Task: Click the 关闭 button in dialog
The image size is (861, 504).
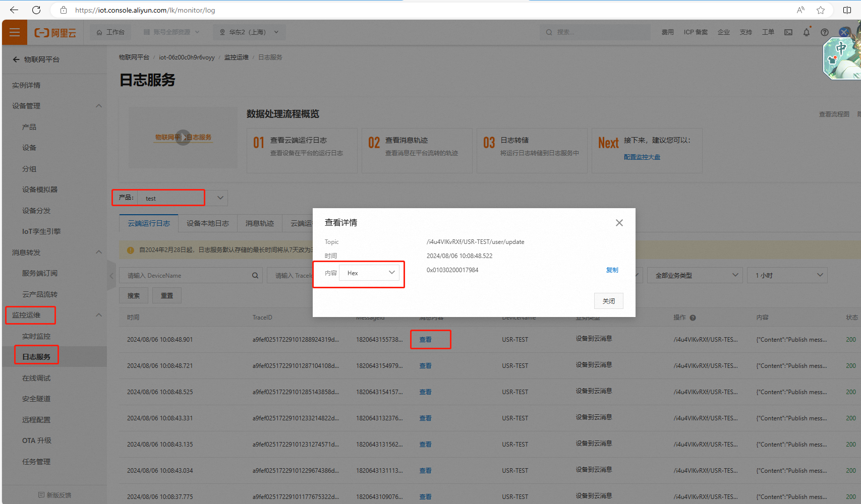Action: (608, 301)
